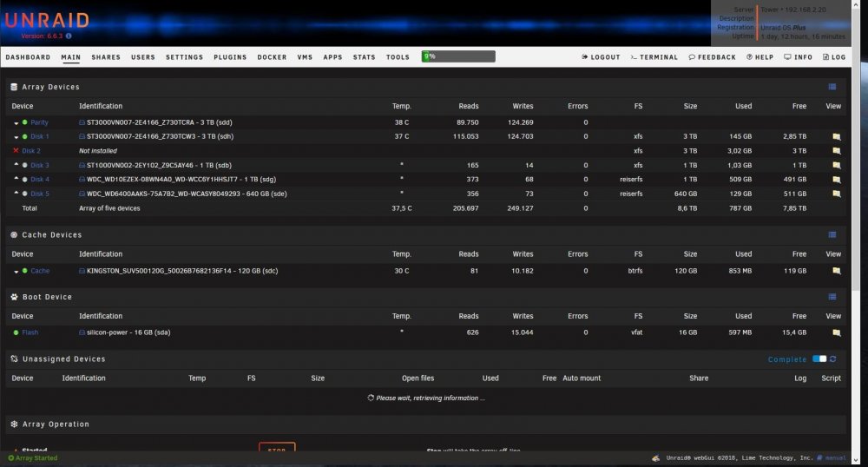Screen dimensions: 868x467
Task: Spin down Parity using its arrow
Action: point(16,123)
